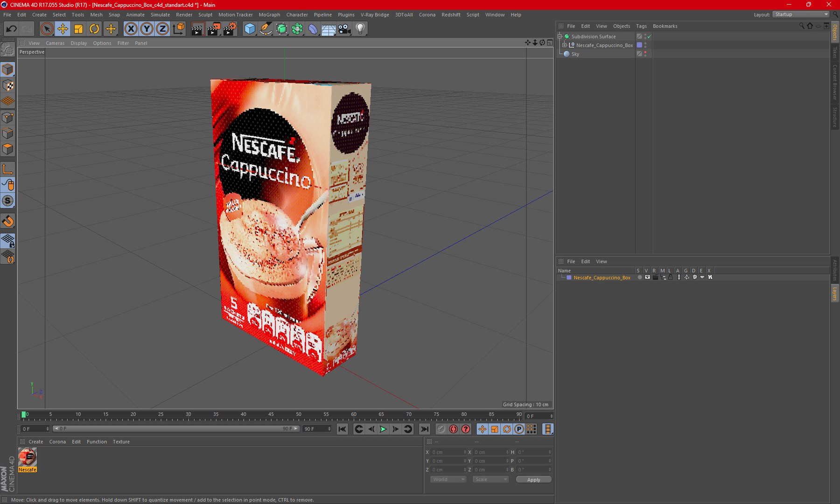Select the Rotate tool
Viewport: 840px width, 504px height.
(x=94, y=29)
